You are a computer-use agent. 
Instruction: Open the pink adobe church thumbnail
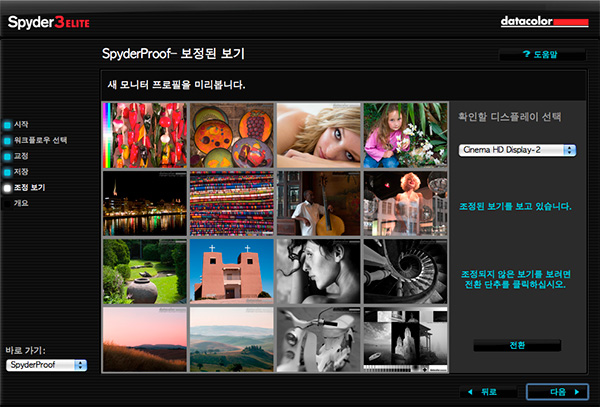[230, 270]
